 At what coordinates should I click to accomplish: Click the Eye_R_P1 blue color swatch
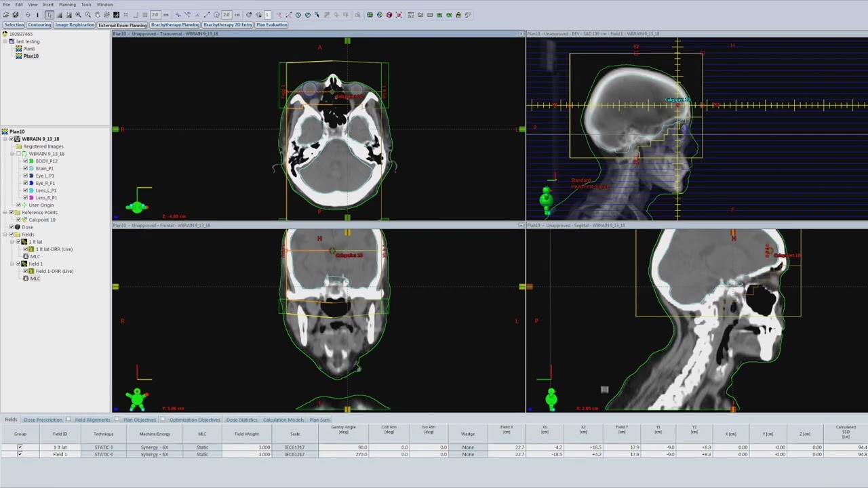pyautogui.click(x=31, y=183)
